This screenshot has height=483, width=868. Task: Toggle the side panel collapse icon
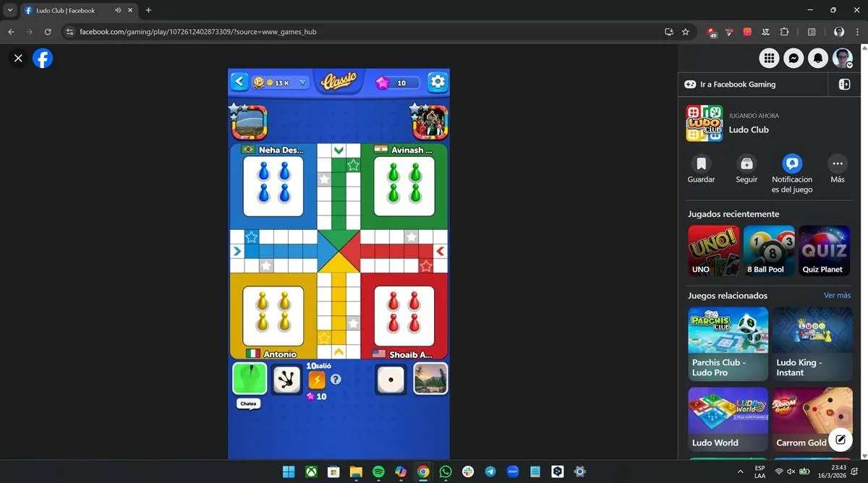(844, 85)
